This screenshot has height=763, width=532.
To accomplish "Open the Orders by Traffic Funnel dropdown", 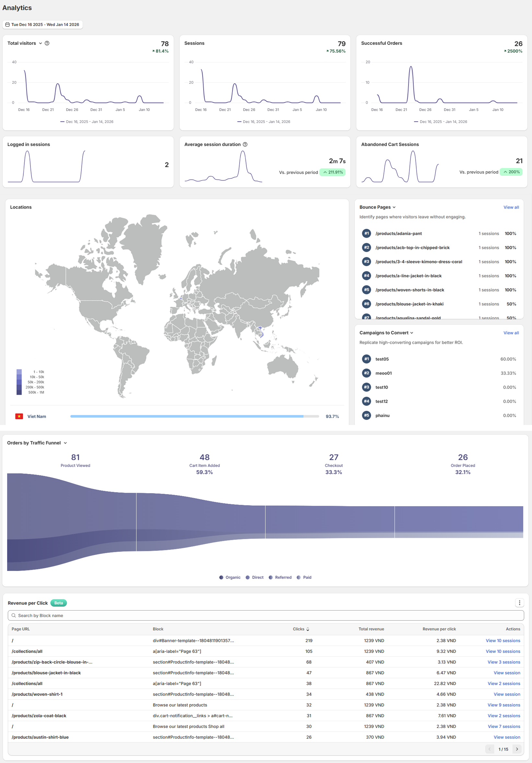I will tap(65, 442).
